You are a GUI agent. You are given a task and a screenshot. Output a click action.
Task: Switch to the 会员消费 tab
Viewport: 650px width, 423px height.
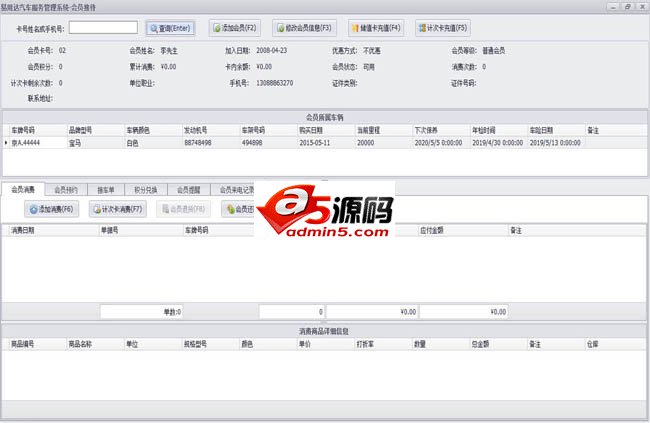point(23,190)
